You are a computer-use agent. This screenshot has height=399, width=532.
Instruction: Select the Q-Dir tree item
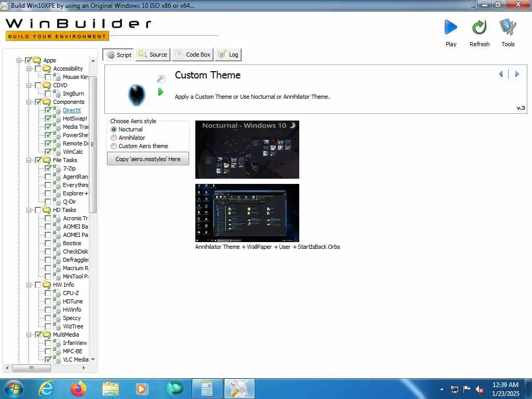tap(70, 202)
